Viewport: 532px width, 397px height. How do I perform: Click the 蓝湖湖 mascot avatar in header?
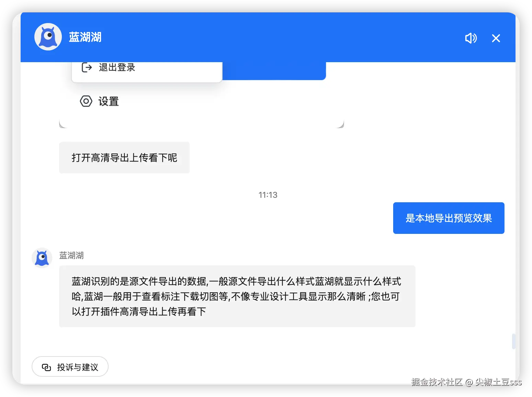tap(48, 37)
